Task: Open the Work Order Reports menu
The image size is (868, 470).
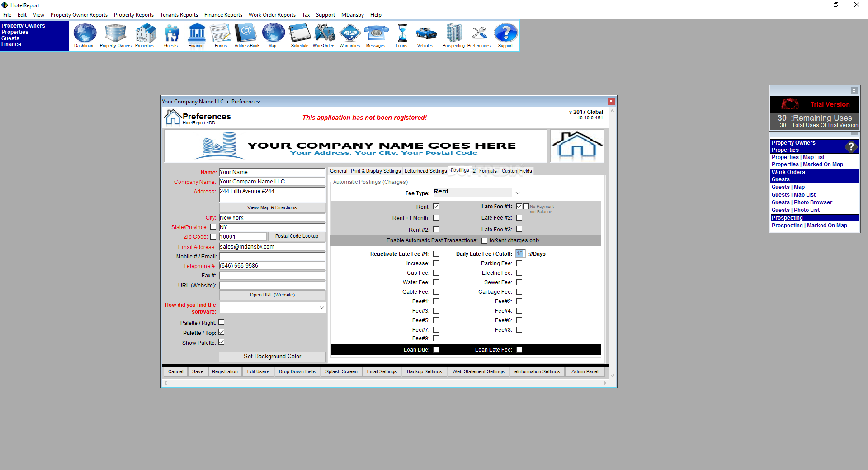Action: pos(272,15)
